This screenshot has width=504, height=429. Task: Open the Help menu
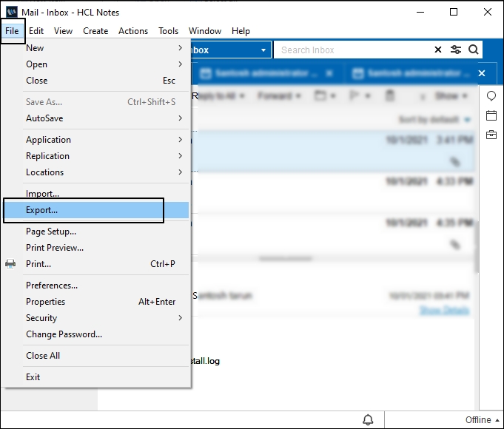[x=241, y=31]
